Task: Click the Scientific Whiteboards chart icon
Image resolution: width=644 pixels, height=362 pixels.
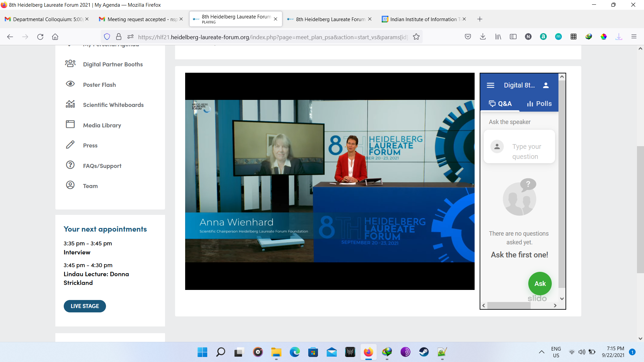Action: (x=70, y=104)
